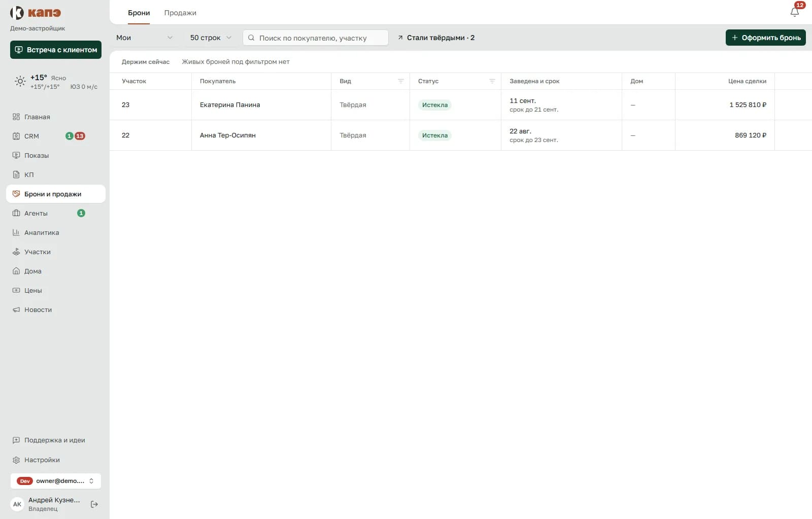Click the КП document icon

click(16, 175)
